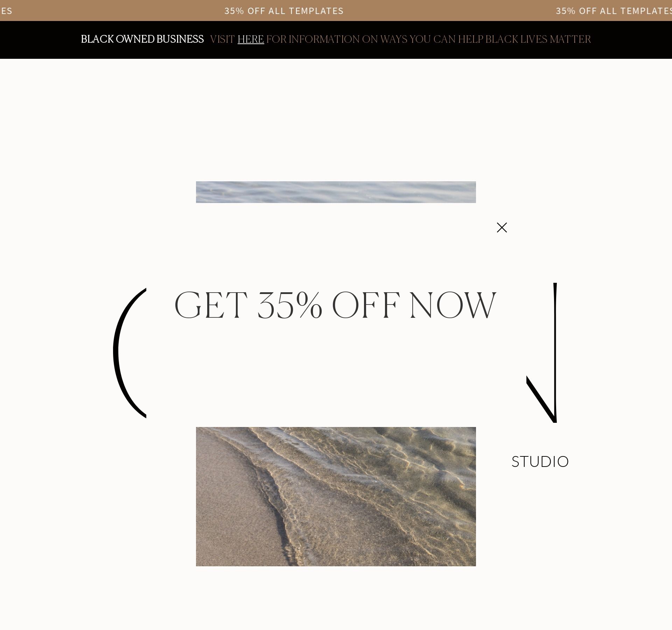
Task: Click the word OFF in popup heading
Action: point(366,305)
